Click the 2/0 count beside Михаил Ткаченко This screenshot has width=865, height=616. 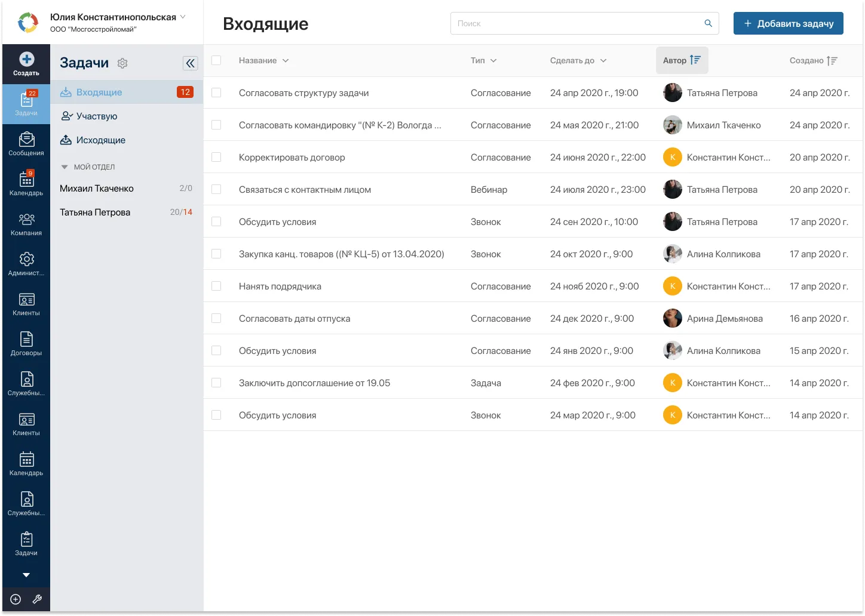coord(186,188)
